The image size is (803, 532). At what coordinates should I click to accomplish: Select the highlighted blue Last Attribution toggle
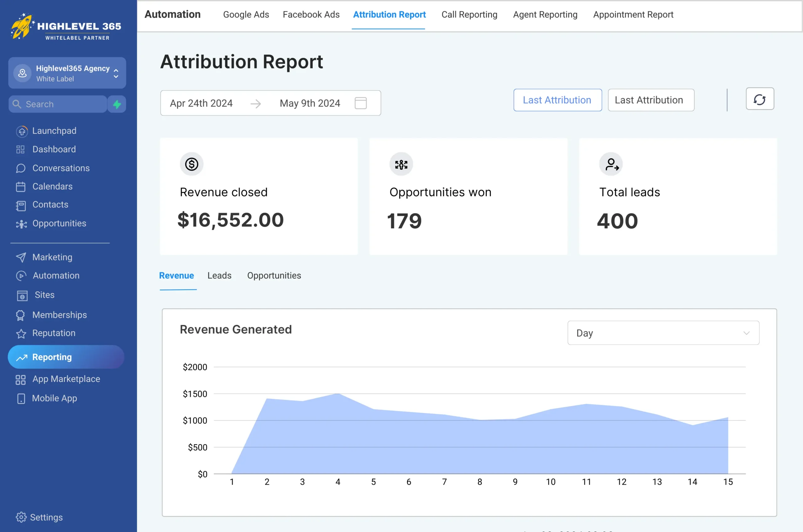click(557, 100)
